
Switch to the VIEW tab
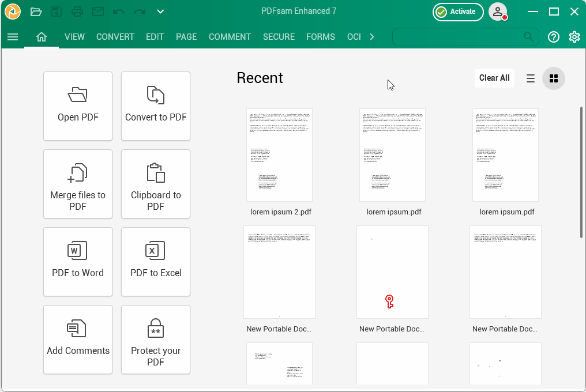click(74, 37)
